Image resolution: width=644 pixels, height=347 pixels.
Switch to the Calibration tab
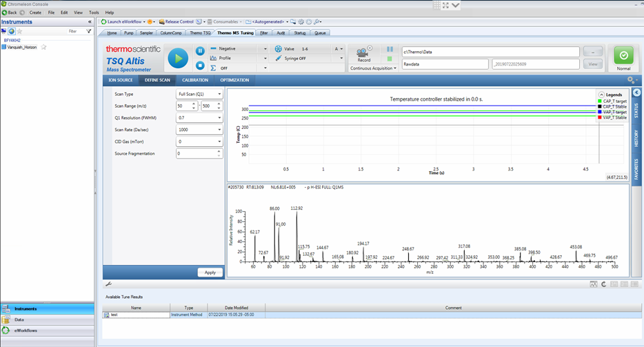(195, 80)
